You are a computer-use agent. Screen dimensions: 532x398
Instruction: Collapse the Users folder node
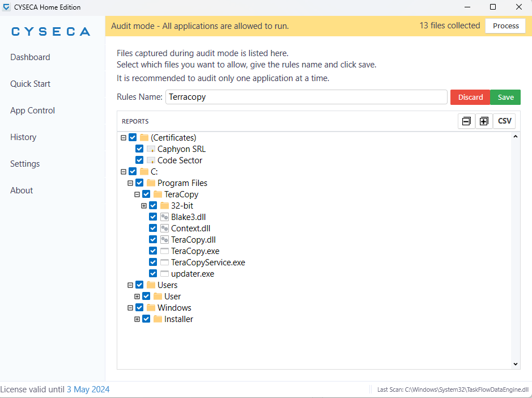[x=130, y=285]
